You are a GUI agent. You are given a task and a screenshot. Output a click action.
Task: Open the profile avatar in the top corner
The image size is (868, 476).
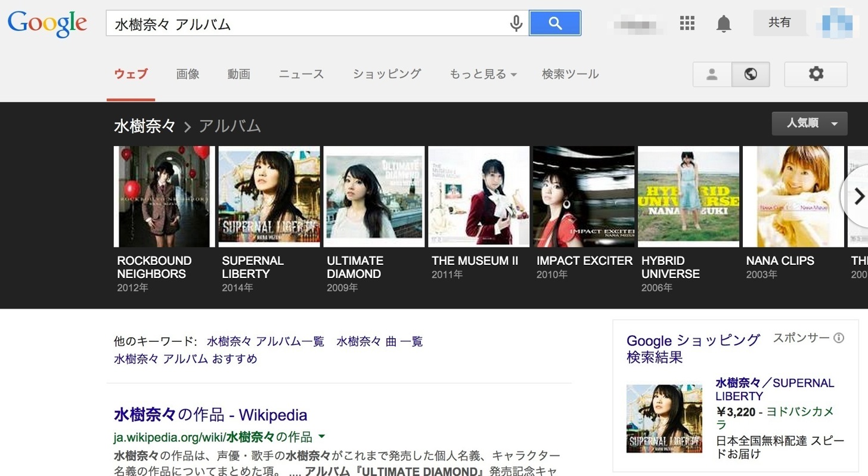tap(839, 23)
